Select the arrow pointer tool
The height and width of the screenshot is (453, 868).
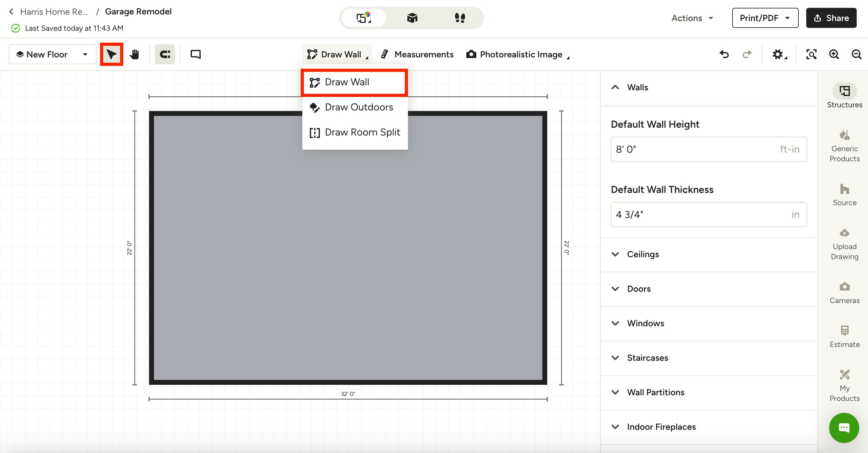(x=112, y=54)
